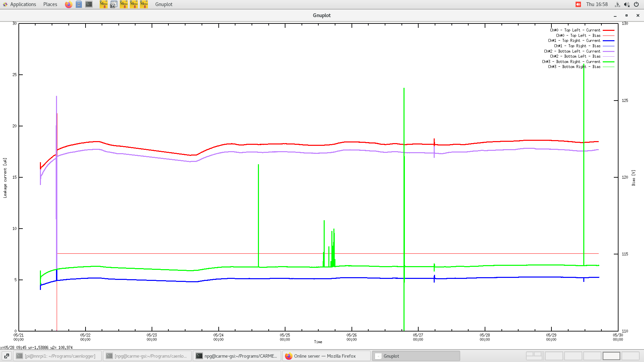Screen dimensions: 644x362
Task: Open the file manager launcher in top panel
Action: (78, 4)
